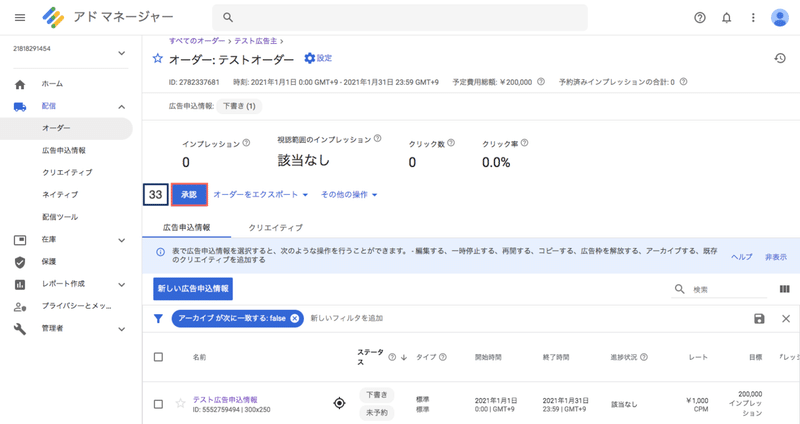
Task: Click the Ad Manager logo
Action: (x=53, y=17)
